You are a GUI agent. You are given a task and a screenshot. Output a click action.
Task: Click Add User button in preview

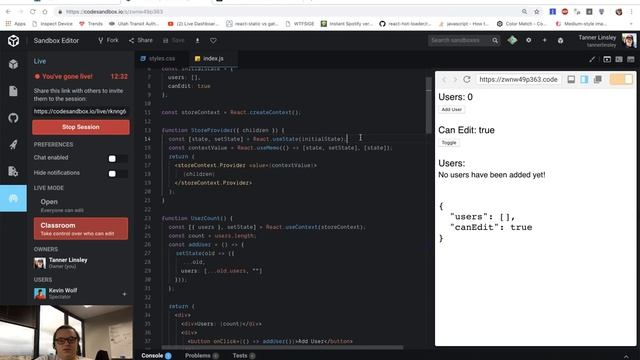click(x=452, y=109)
